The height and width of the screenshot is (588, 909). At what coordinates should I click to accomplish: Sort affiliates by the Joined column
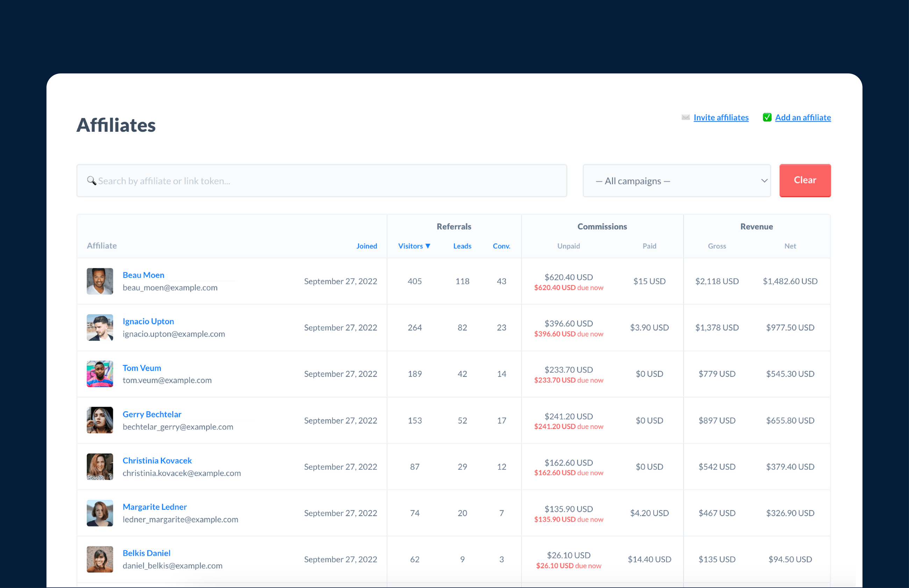pyautogui.click(x=366, y=246)
